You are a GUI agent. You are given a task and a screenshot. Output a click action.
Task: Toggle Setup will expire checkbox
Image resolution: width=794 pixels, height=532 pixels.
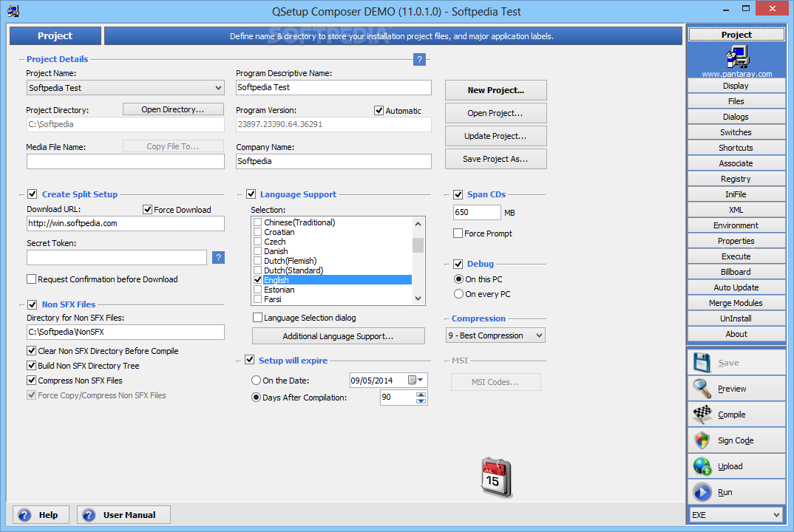click(249, 360)
